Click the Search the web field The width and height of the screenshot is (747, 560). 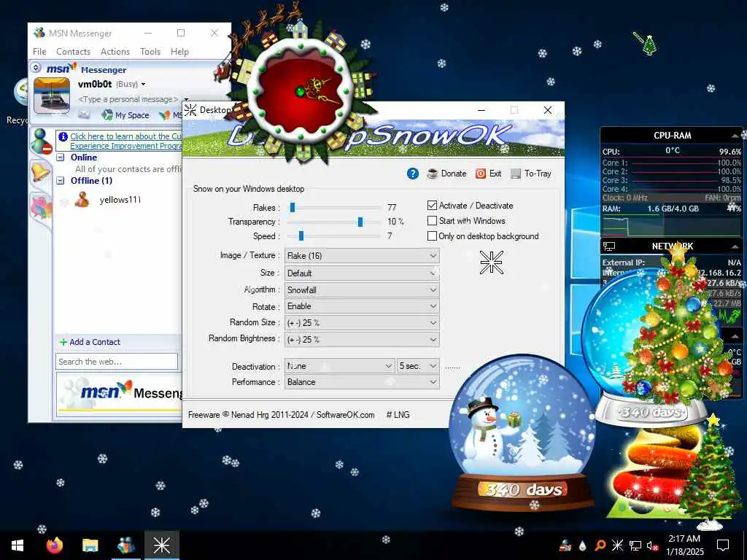click(117, 362)
